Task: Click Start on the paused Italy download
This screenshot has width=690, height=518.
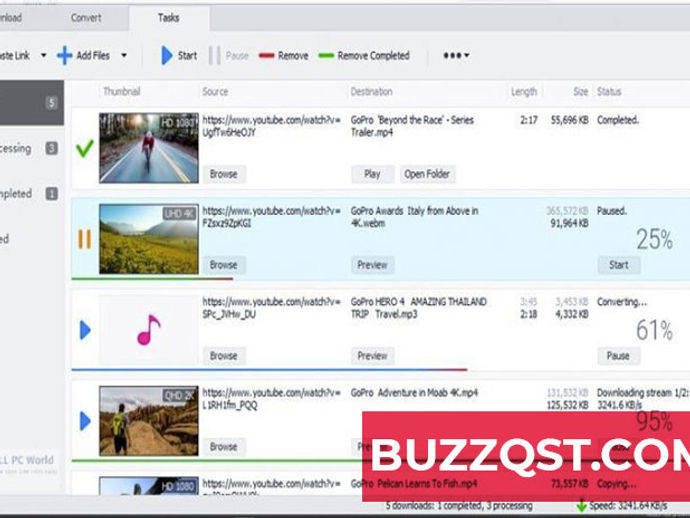Action: click(x=619, y=265)
